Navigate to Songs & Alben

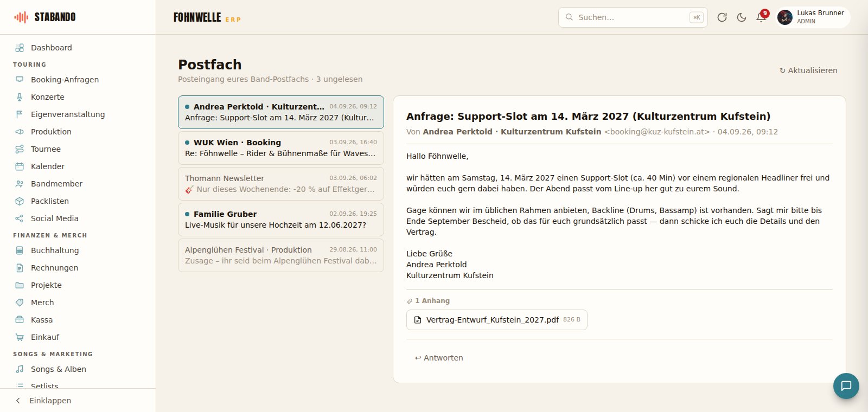click(x=78, y=369)
